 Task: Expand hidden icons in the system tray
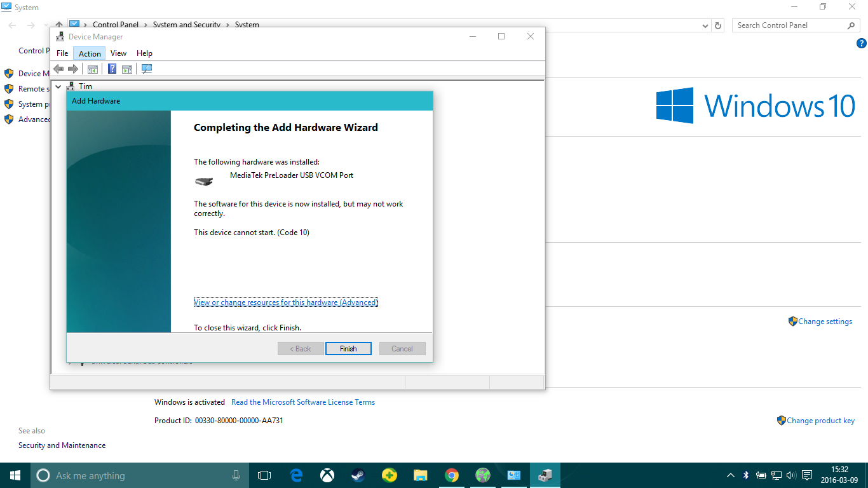730,475
